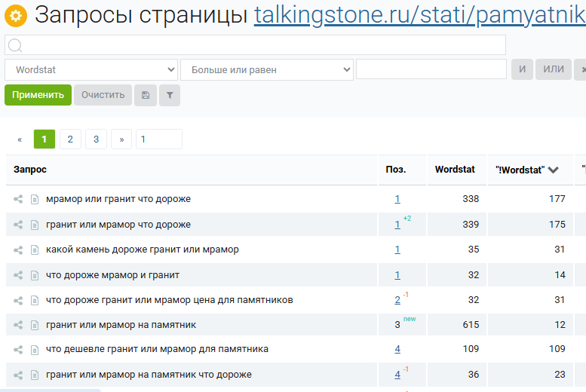Click document icon for 'что дешевле гранит или мрамор для памятника'
The height and width of the screenshot is (392, 586).
click(34, 350)
